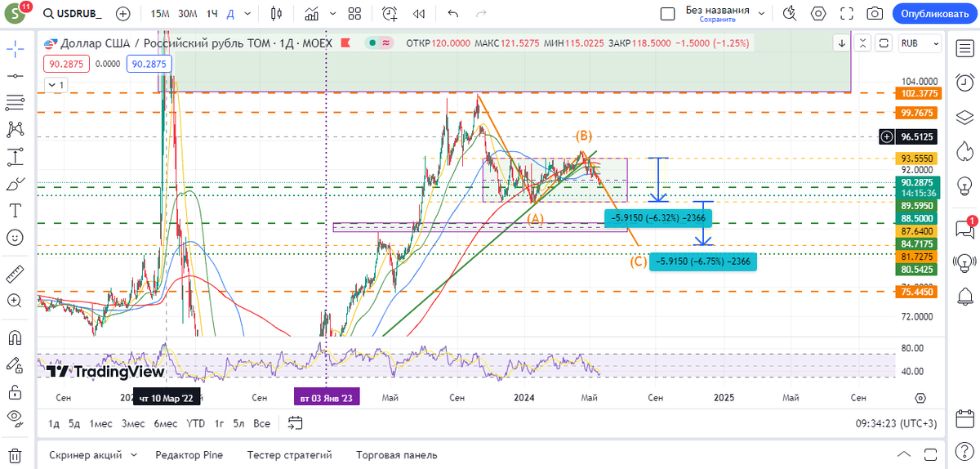Select the zoom in tool

15,301
